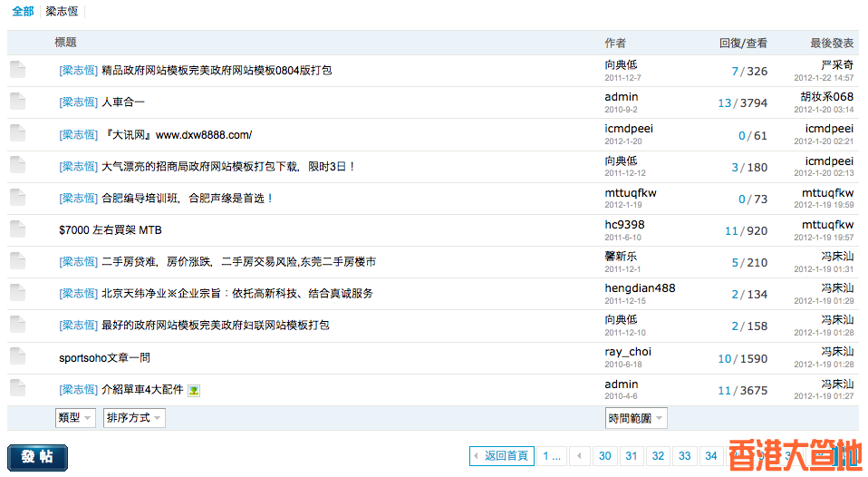Click thread icon beside 大讯网 post
868x477 pixels.
[18, 133]
